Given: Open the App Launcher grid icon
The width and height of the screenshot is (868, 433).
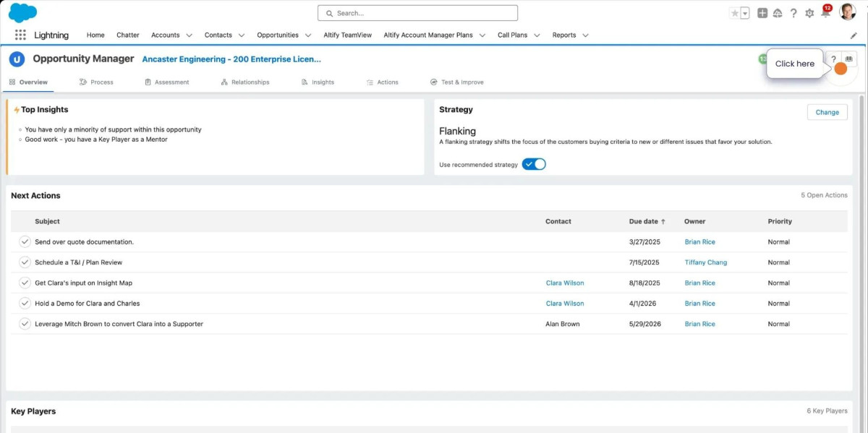Looking at the screenshot, I should click(x=20, y=35).
